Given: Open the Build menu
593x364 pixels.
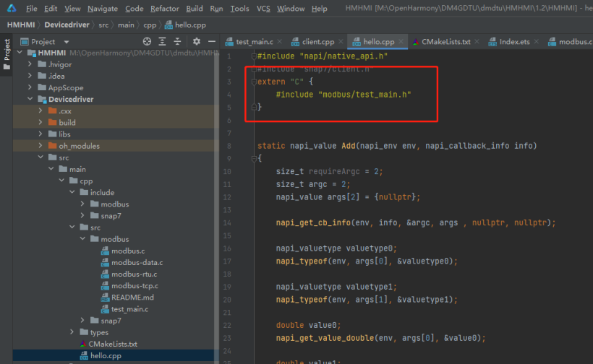Looking at the screenshot, I should (195, 9).
